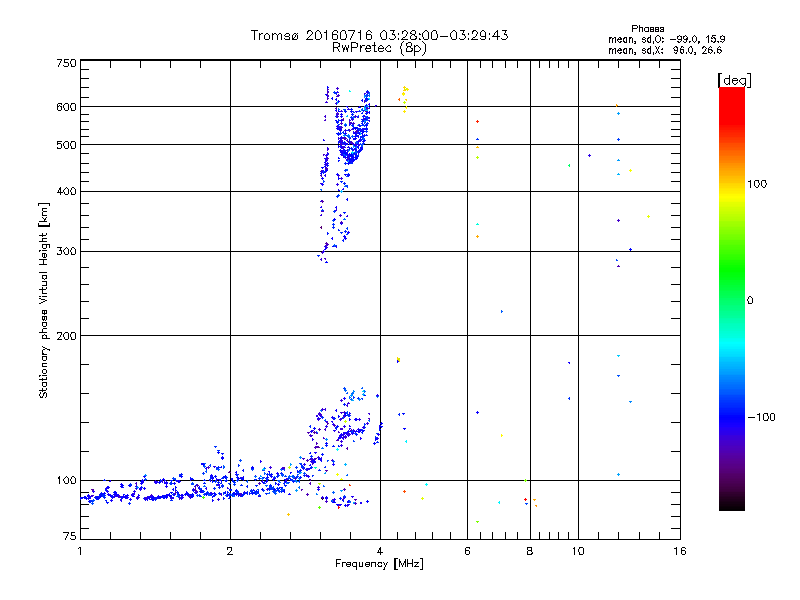Click the colorbar label "-100"

pyautogui.click(x=761, y=417)
